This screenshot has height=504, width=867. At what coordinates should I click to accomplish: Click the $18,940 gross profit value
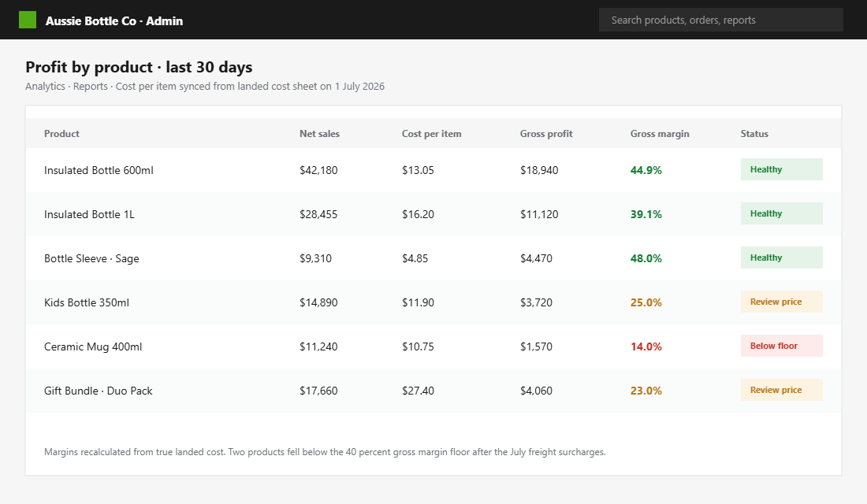coord(539,170)
